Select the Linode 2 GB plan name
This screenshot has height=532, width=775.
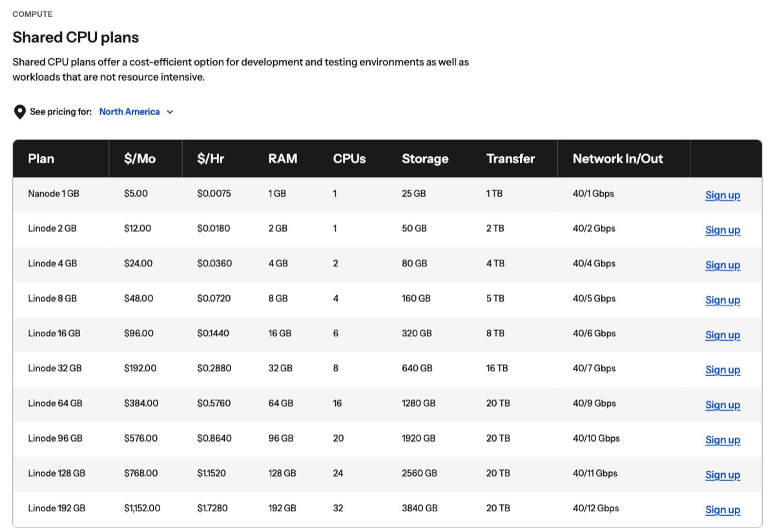click(52, 229)
